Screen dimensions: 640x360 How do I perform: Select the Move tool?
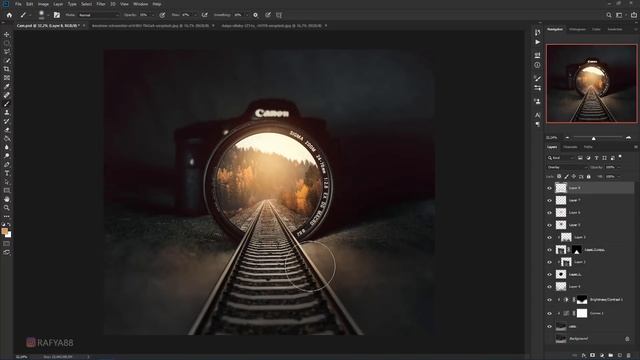tap(7, 35)
